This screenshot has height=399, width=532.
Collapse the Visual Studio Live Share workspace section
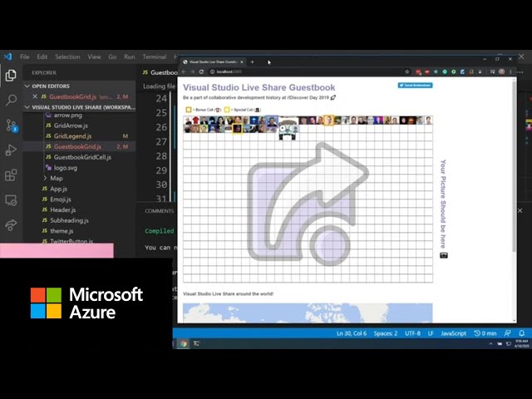click(27, 107)
